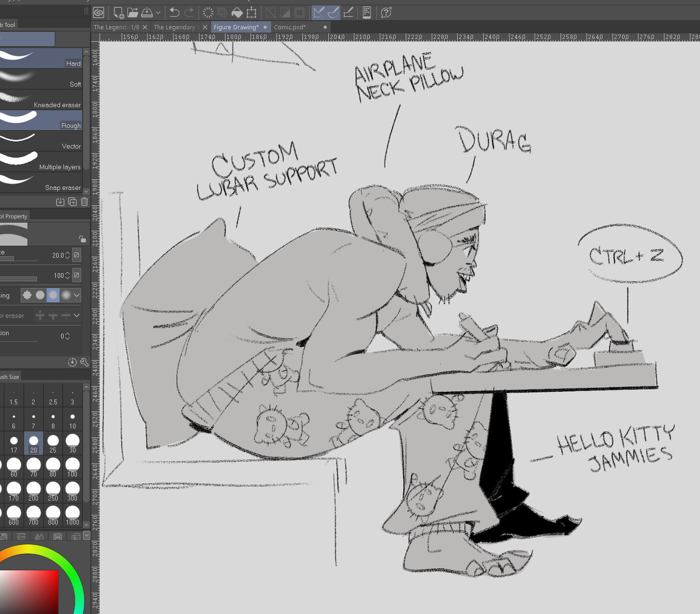
Task: Expand the Save dropdown arrow
Action: (158, 13)
